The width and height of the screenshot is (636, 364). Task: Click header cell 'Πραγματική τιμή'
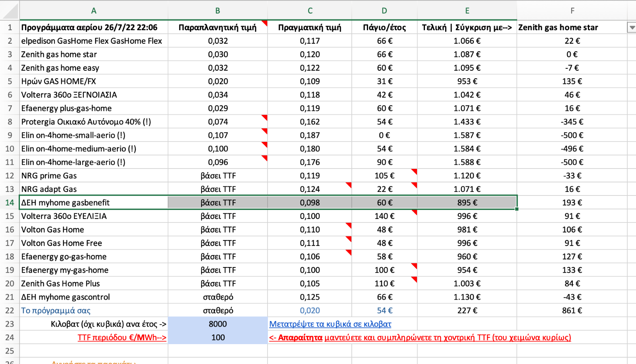pyautogui.click(x=310, y=27)
